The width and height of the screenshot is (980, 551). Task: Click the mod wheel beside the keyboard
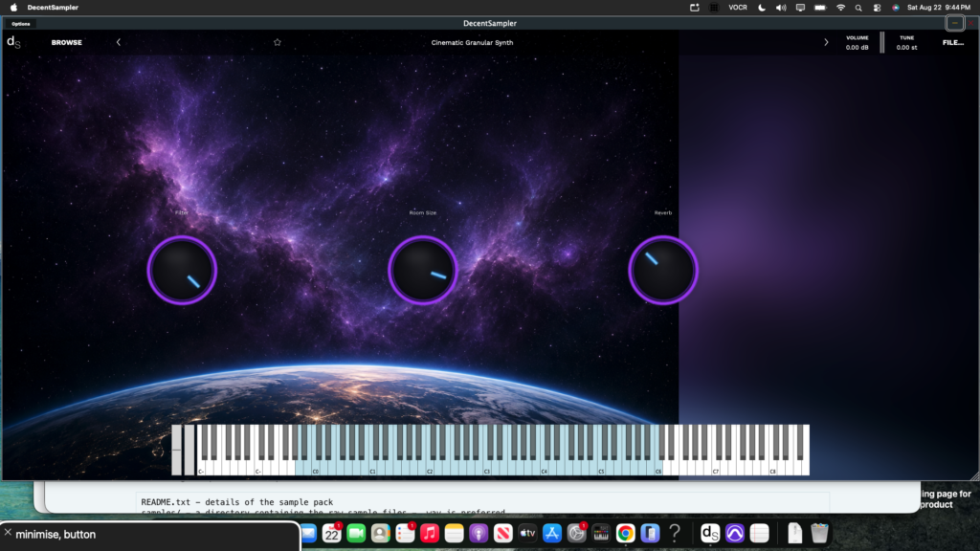[x=189, y=450]
